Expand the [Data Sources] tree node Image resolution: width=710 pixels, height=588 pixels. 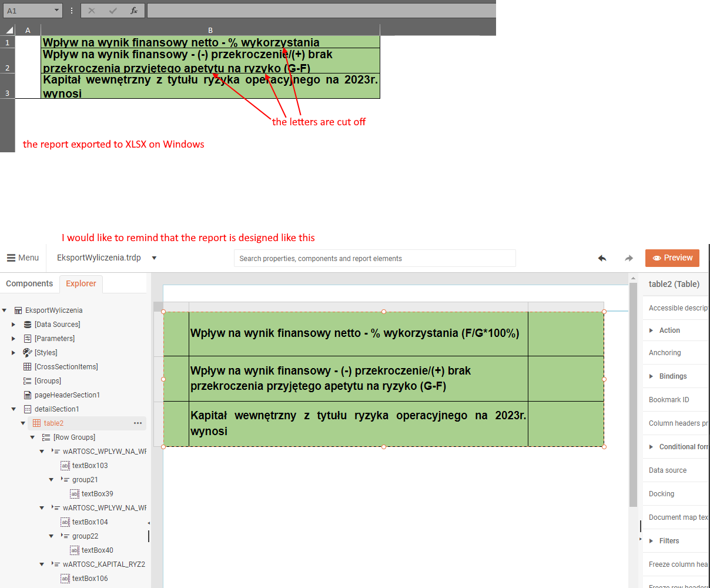click(x=14, y=325)
